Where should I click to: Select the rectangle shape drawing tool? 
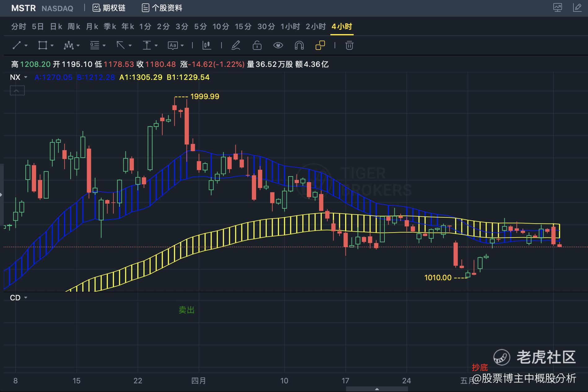click(42, 46)
